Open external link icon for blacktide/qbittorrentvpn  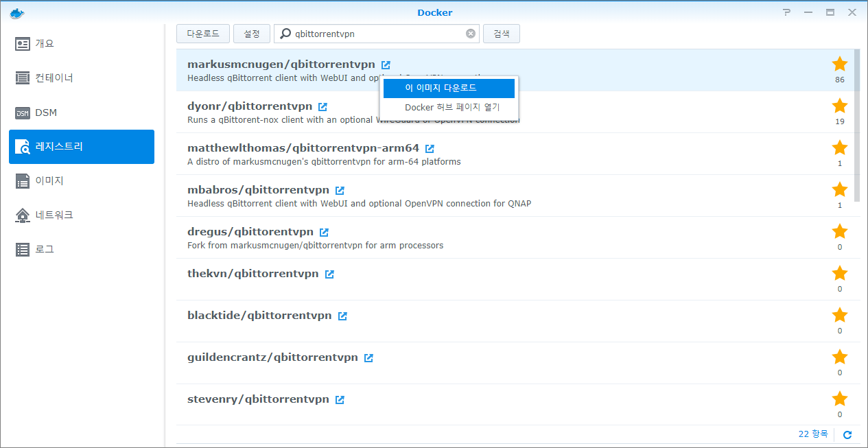point(342,316)
